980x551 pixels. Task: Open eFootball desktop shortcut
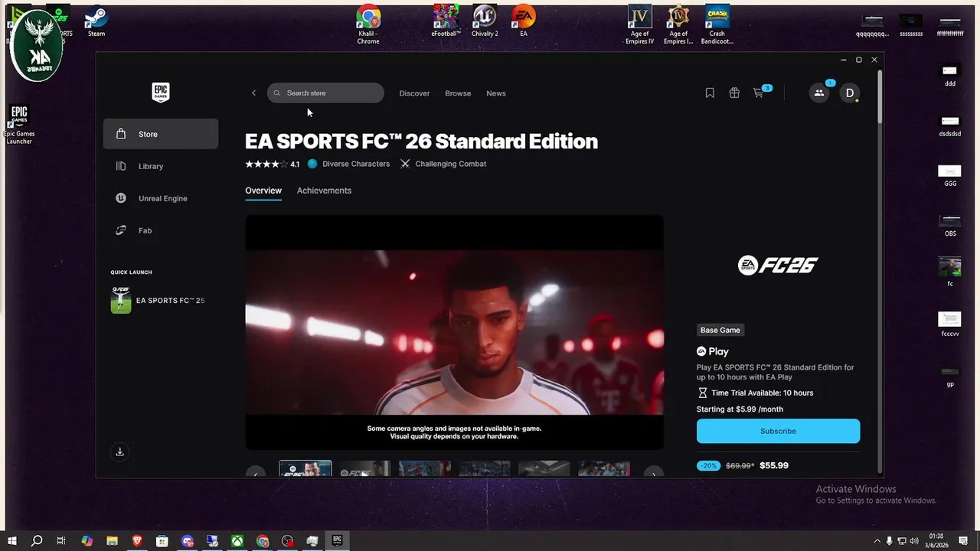pyautogui.click(x=446, y=21)
